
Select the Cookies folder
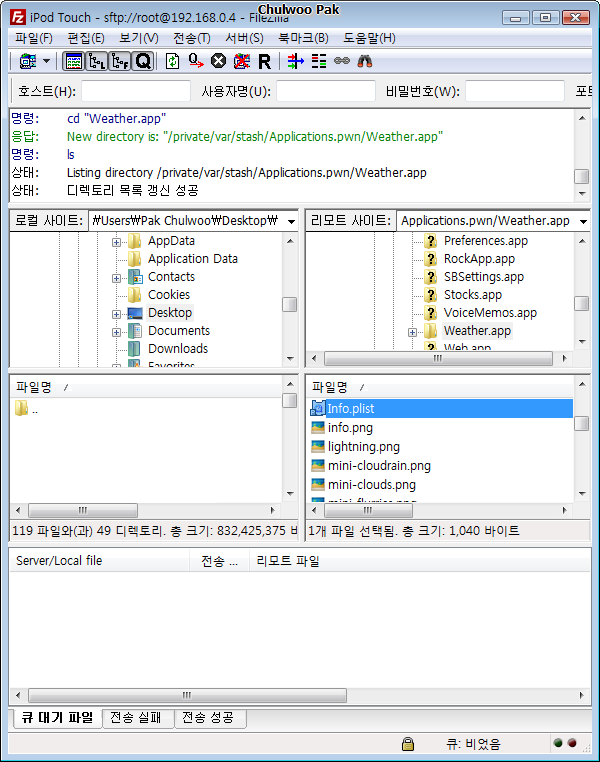coord(169,294)
